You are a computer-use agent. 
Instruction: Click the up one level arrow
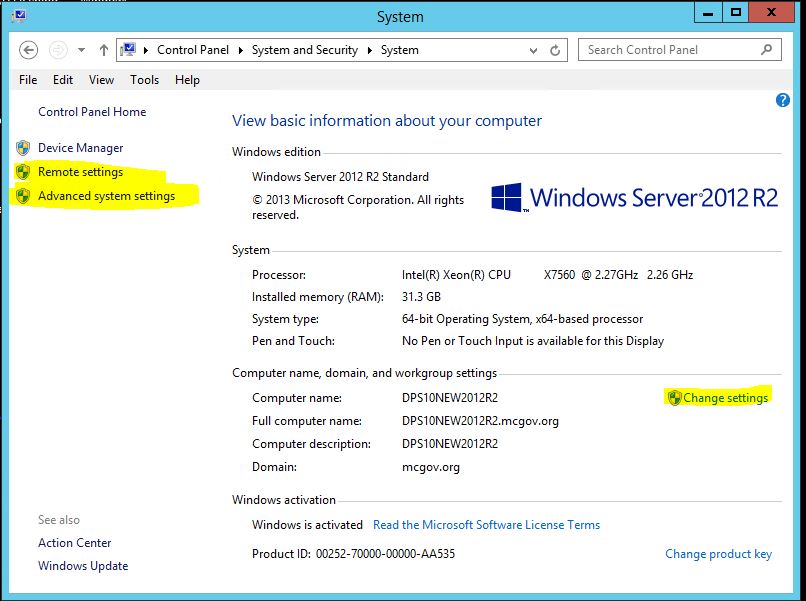click(103, 50)
